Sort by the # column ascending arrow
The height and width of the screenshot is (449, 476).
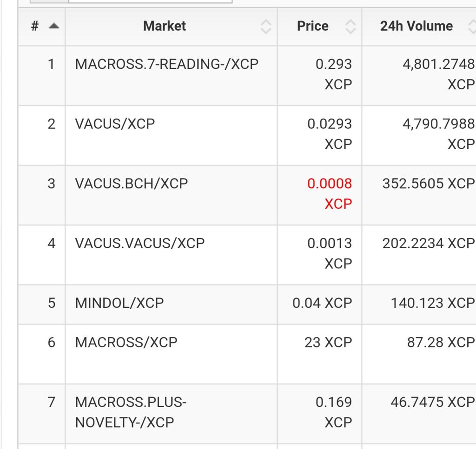(x=54, y=26)
